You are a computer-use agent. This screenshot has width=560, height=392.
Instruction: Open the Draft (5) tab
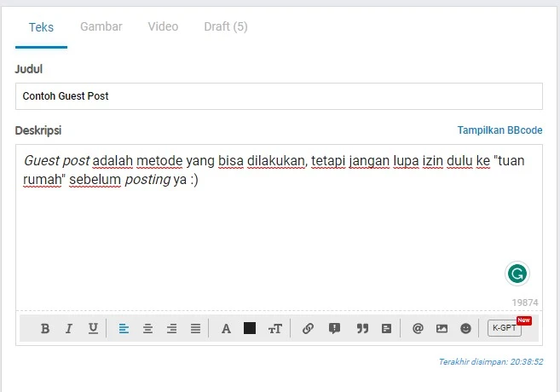[x=226, y=26]
